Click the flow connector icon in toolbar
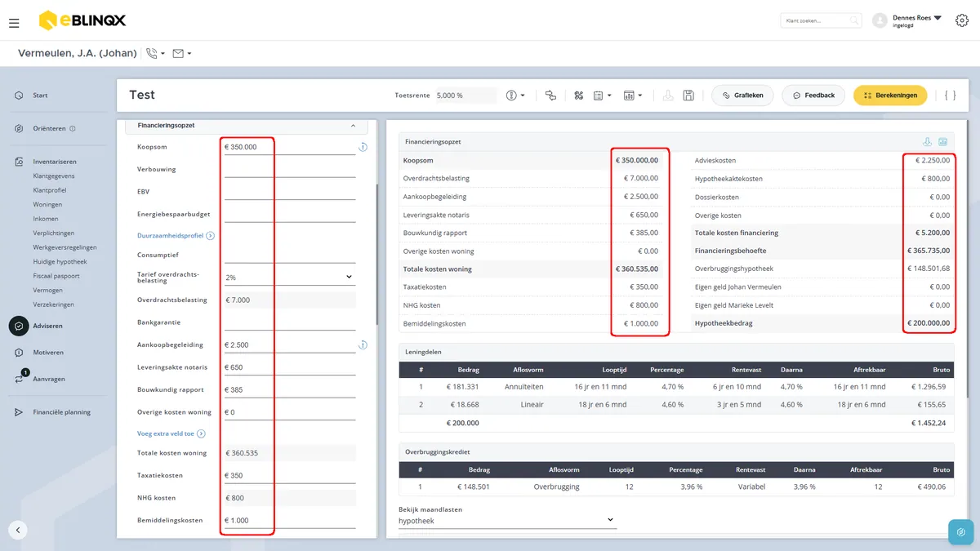Image resolution: width=980 pixels, height=551 pixels. (x=550, y=96)
